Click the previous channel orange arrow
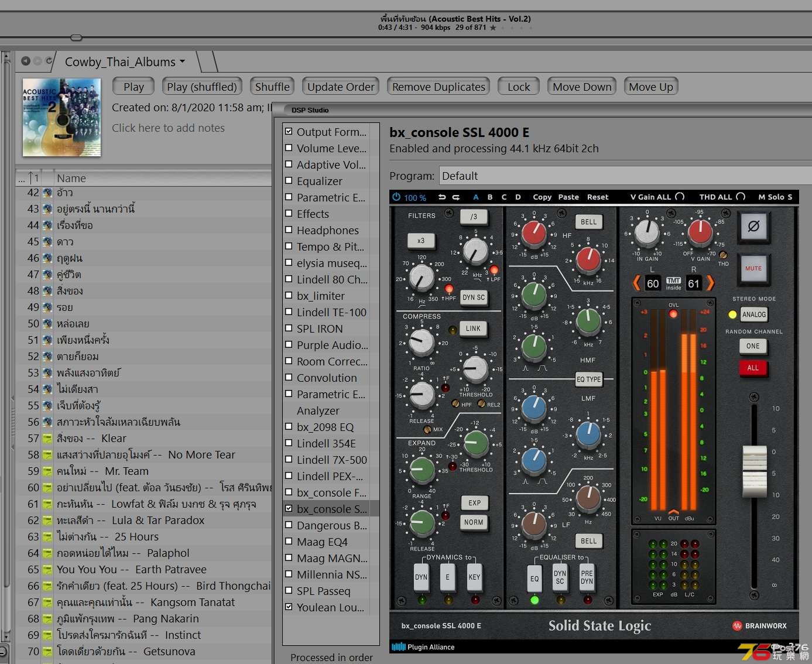812x664 pixels. [636, 283]
